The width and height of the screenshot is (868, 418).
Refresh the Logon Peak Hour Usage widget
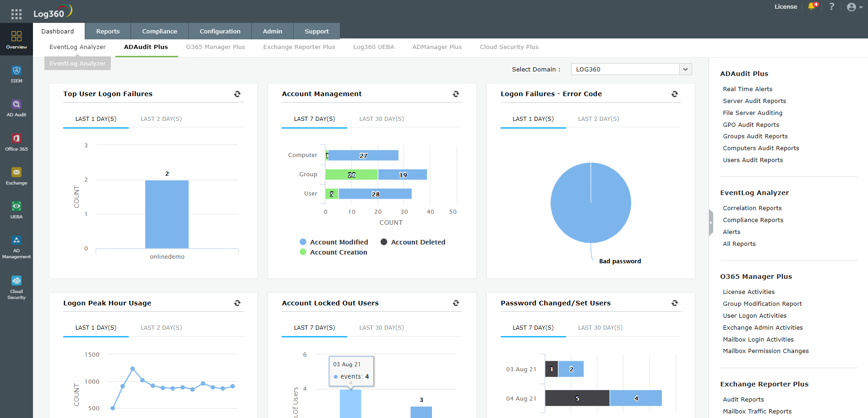point(237,303)
